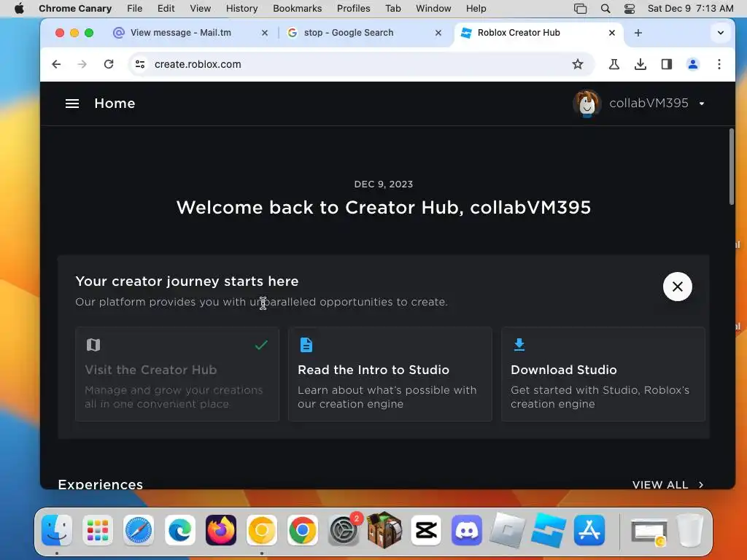Open the View menu in menu bar
747x560 pixels.
pyautogui.click(x=200, y=8)
